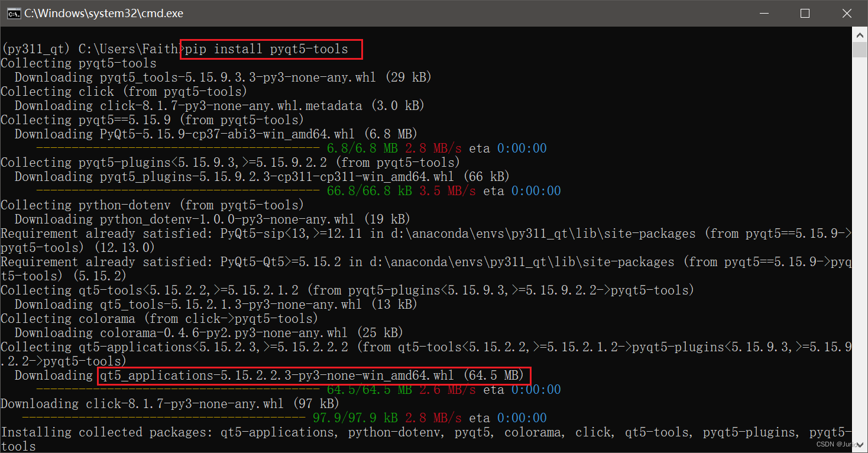Click 'Downloading python_dotenv-1.0.0-py3-none-any.whl (19 kB)' line
This screenshot has height=453, width=868.
[212, 219]
